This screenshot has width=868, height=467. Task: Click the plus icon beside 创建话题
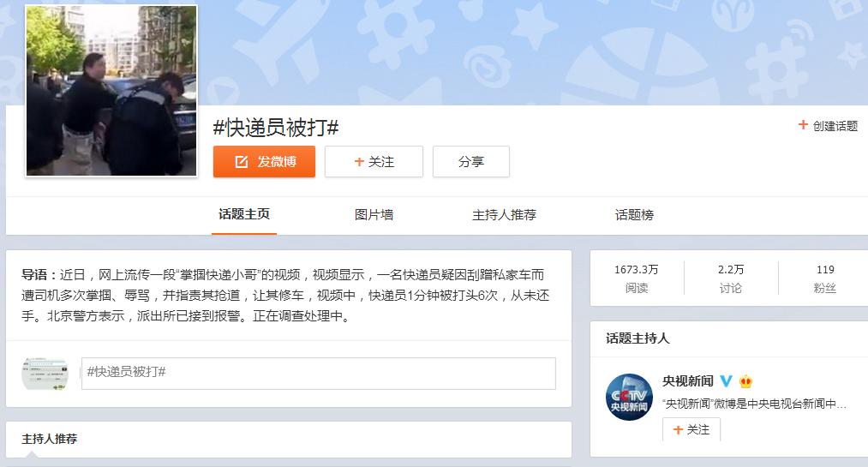(803, 125)
